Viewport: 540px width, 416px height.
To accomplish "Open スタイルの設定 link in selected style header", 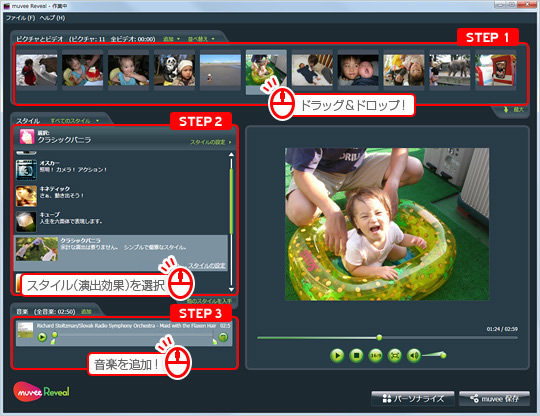I will pyautogui.click(x=211, y=142).
